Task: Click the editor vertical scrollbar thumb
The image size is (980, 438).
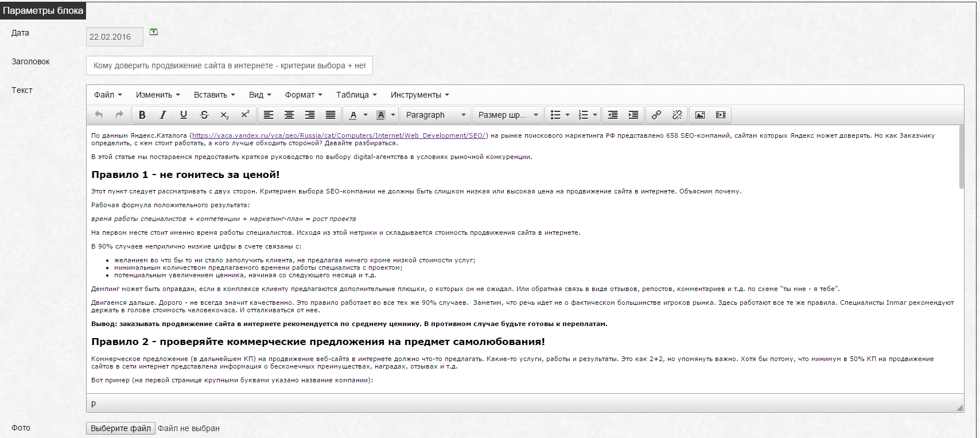Action: coord(961,157)
